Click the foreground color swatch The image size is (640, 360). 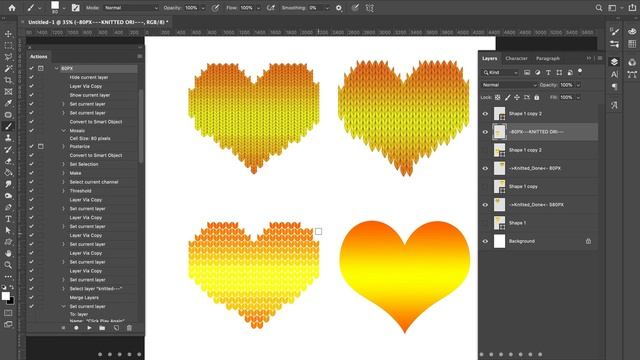[x=5, y=296]
